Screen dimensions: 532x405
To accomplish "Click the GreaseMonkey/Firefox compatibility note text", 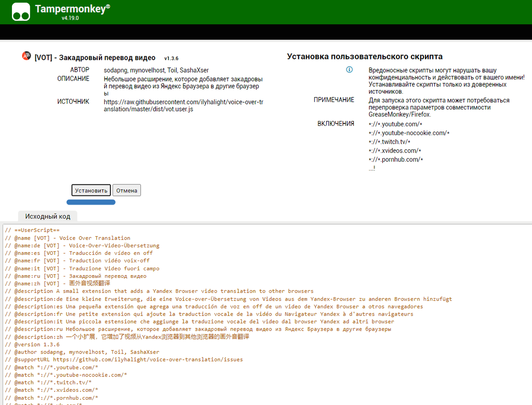I will (x=439, y=107).
